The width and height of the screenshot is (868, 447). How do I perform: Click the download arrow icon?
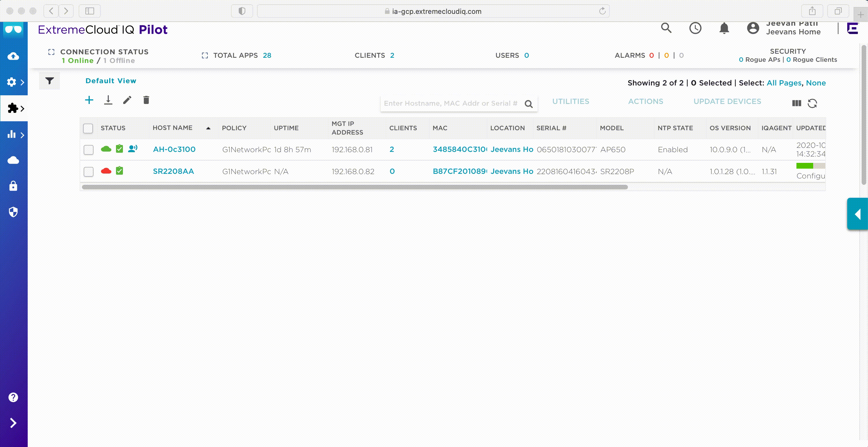[x=108, y=100]
